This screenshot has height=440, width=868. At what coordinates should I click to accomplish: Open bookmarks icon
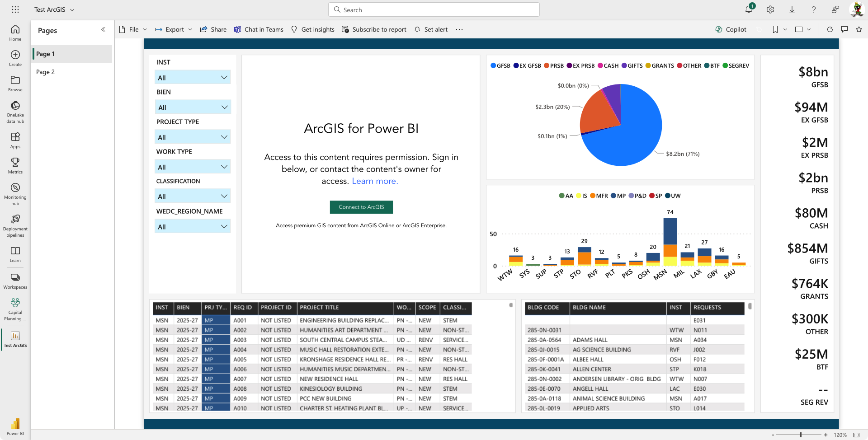tap(775, 29)
